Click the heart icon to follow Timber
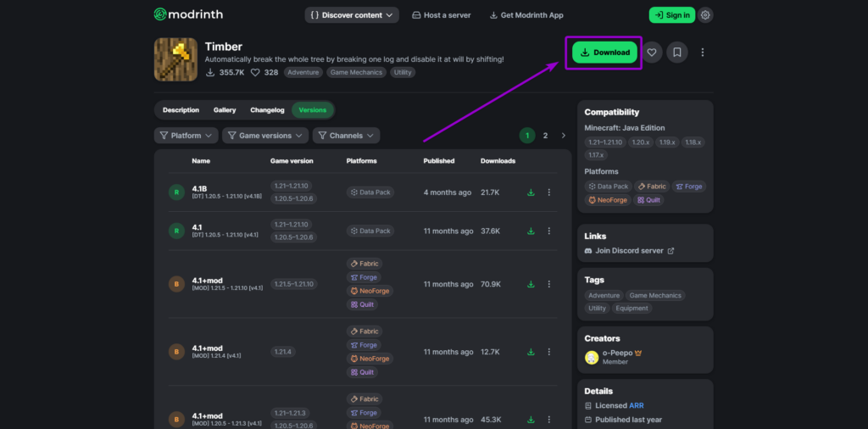Viewport: 868px width, 429px height. tap(652, 53)
